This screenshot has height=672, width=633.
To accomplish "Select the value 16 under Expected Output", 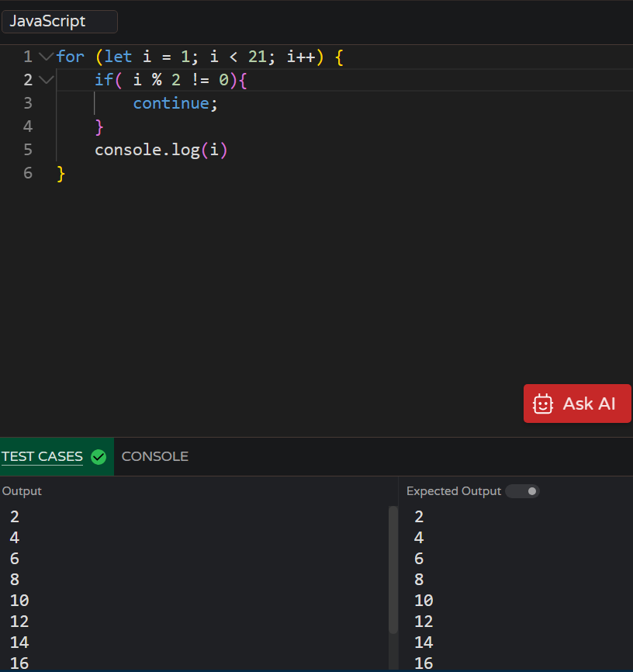I will (423, 663).
